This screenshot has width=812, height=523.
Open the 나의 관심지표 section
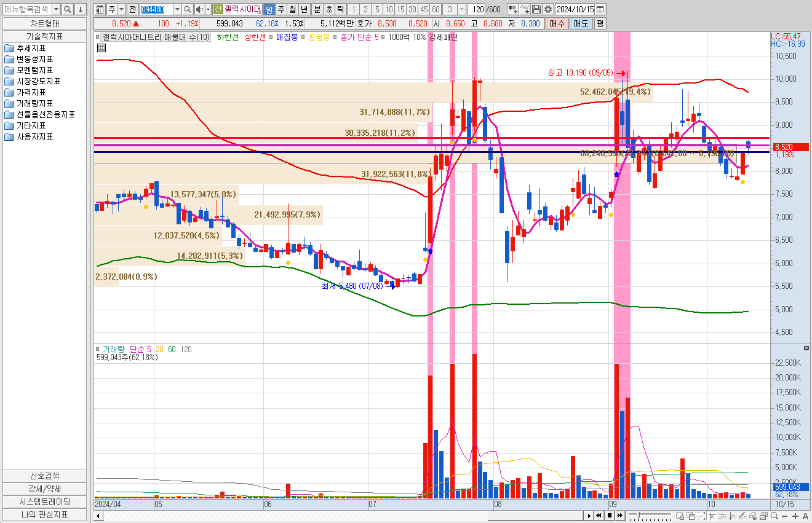tap(44, 514)
